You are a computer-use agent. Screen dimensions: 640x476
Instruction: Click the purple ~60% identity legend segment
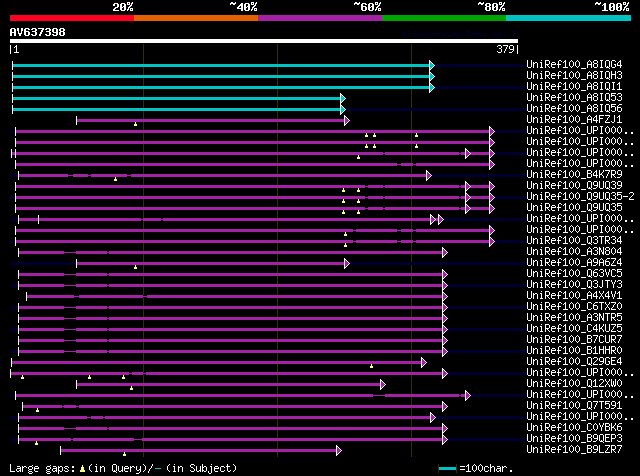tap(320, 18)
